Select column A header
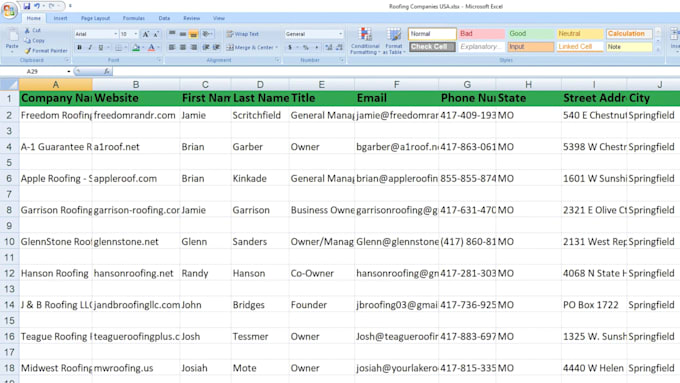Image resolution: width=680 pixels, height=383 pixels. click(x=56, y=85)
